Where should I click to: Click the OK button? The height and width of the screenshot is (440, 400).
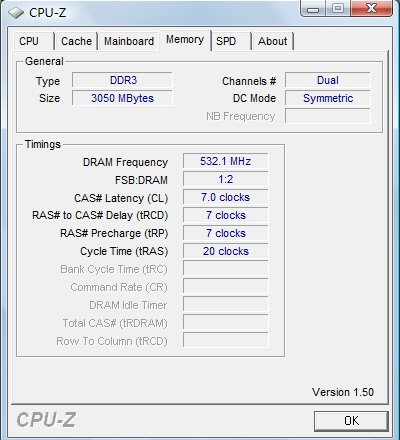pos(351,421)
